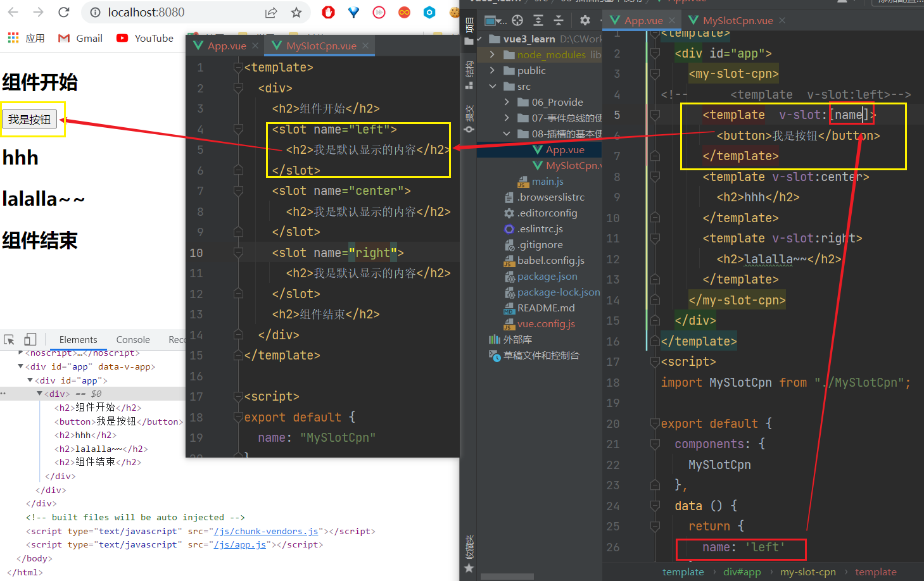This screenshot has height=581, width=924.
Task: Open the 收藏夹 favorites tool window tab
Action: coord(469,554)
